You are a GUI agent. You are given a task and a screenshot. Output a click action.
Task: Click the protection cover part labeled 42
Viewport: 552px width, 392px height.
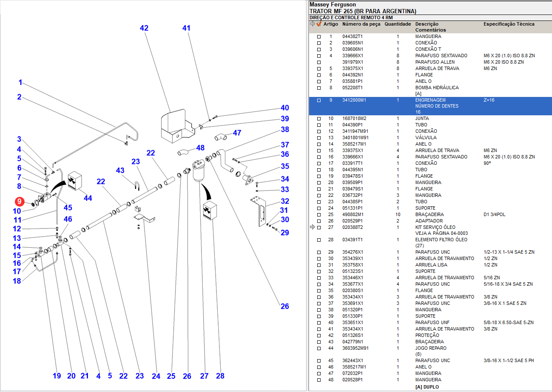coord(174,123)
